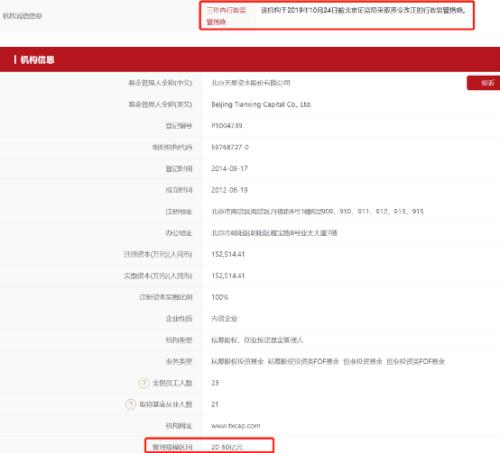Select the founding date 2012-06-19
Image resolution: width=500 pixels, height=453 pixels.
pyautogui.click(x=229, y=190)
